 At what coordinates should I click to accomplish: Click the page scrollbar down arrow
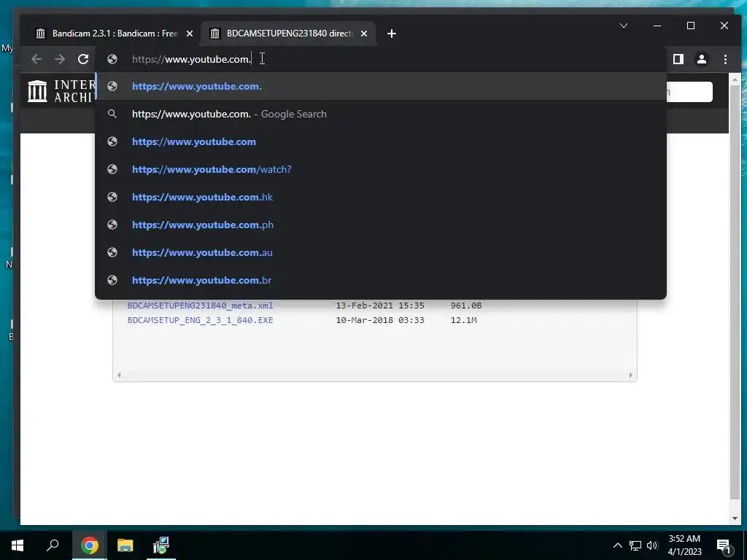point(735,518)
